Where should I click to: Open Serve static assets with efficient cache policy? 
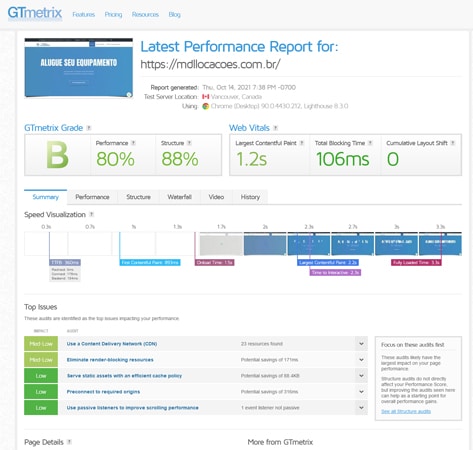tap(124, 376)
